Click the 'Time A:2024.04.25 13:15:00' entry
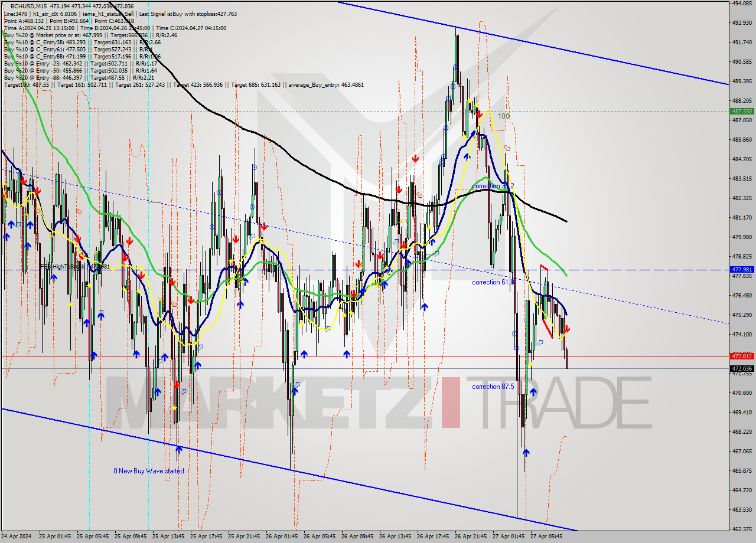 [x=39, y=28]
